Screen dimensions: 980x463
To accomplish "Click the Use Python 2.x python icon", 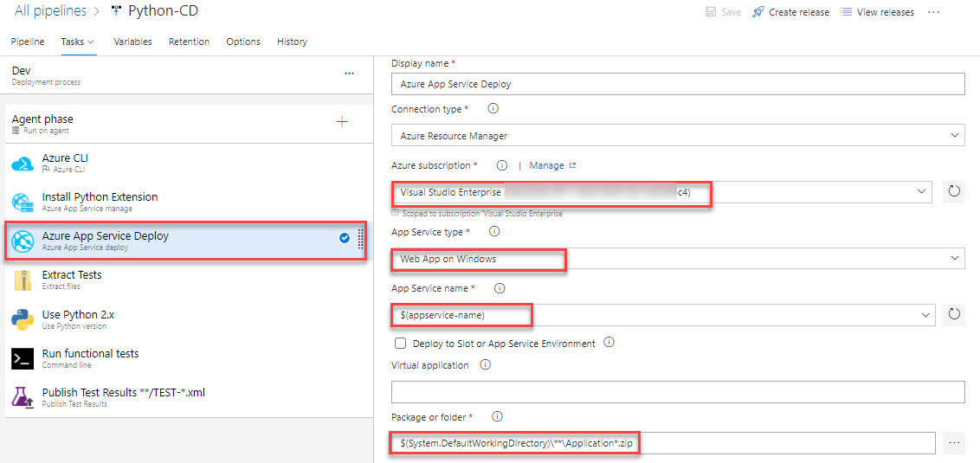I will point(23,319).
